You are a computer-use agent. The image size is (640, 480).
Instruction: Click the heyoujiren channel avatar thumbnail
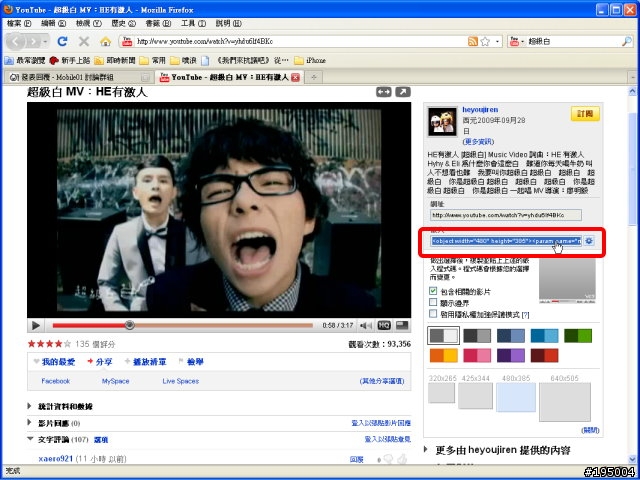point(442,122)
